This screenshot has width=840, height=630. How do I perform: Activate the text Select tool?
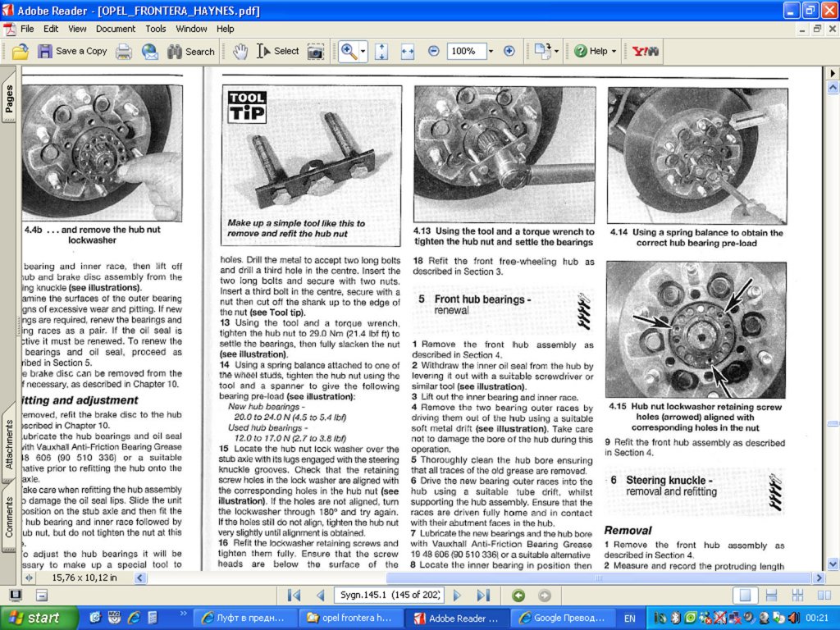click(x=277, y=52)
